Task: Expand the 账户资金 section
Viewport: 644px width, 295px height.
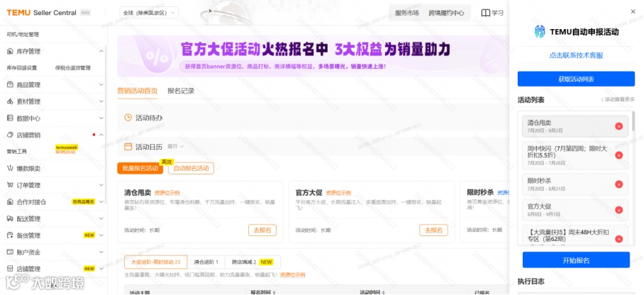Action: coord(101,252)
